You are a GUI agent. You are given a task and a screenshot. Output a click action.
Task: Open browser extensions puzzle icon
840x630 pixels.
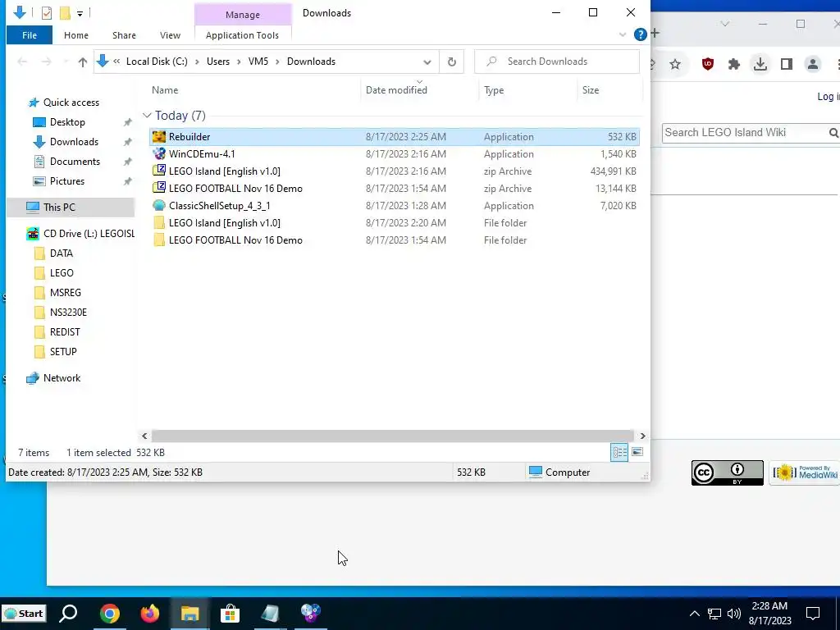tap(734, 64)
